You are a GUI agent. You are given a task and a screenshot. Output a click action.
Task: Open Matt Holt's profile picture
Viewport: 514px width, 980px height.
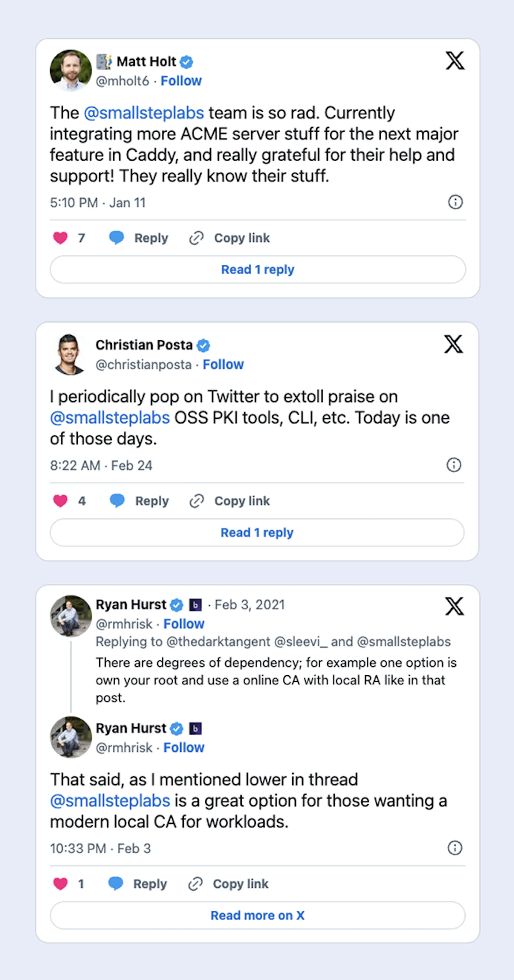[71, 70]
